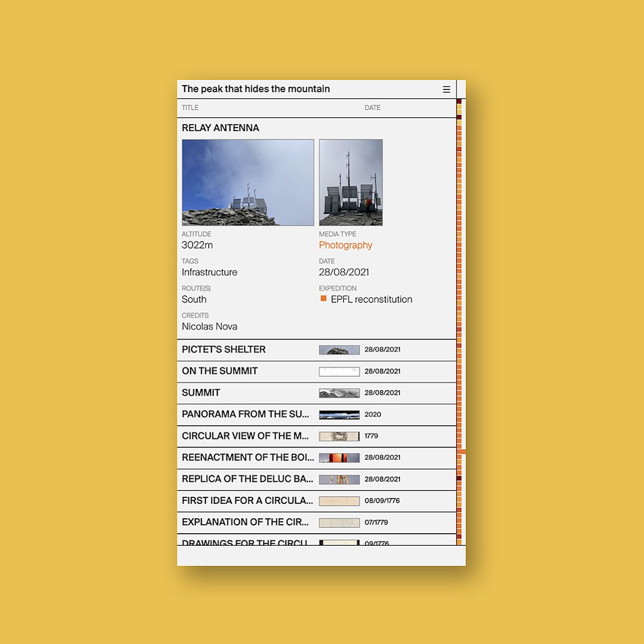Expand the On the Summit row
The height and width of the screenshot is (644, 644).
[x=220, y=371]
